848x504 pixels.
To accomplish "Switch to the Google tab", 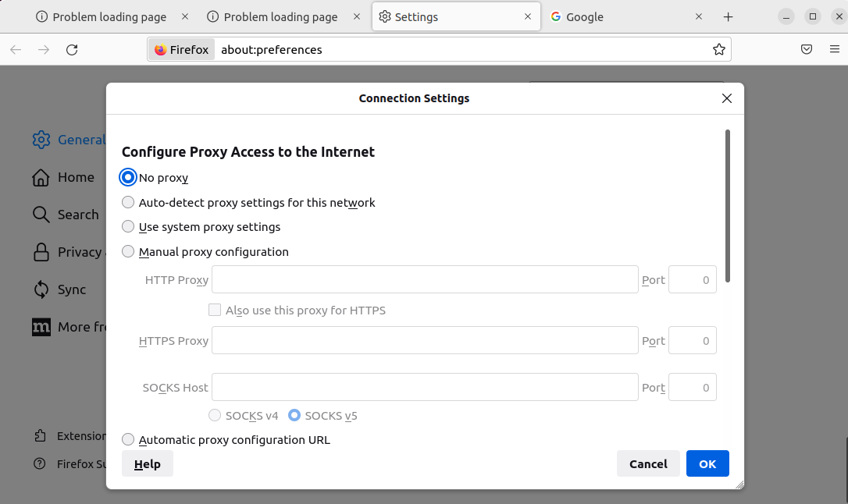I will [x=617, y=17].
